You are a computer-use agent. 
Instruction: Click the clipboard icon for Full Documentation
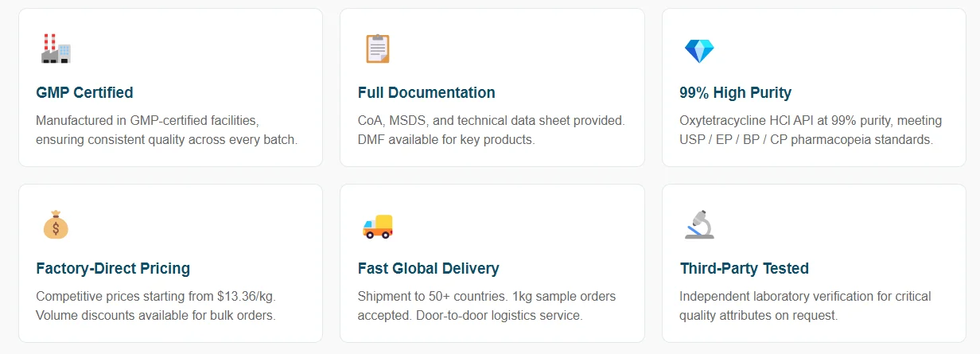[x=377, y=49]
